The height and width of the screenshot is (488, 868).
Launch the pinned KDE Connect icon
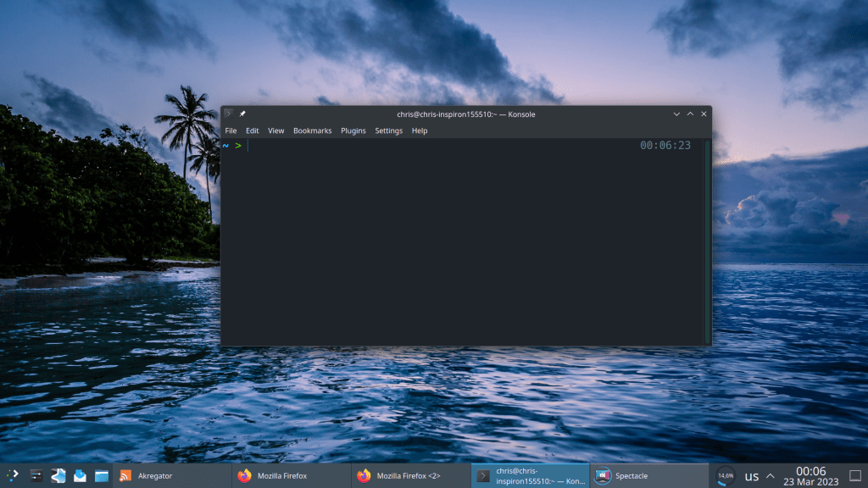[x=58, y=476]
